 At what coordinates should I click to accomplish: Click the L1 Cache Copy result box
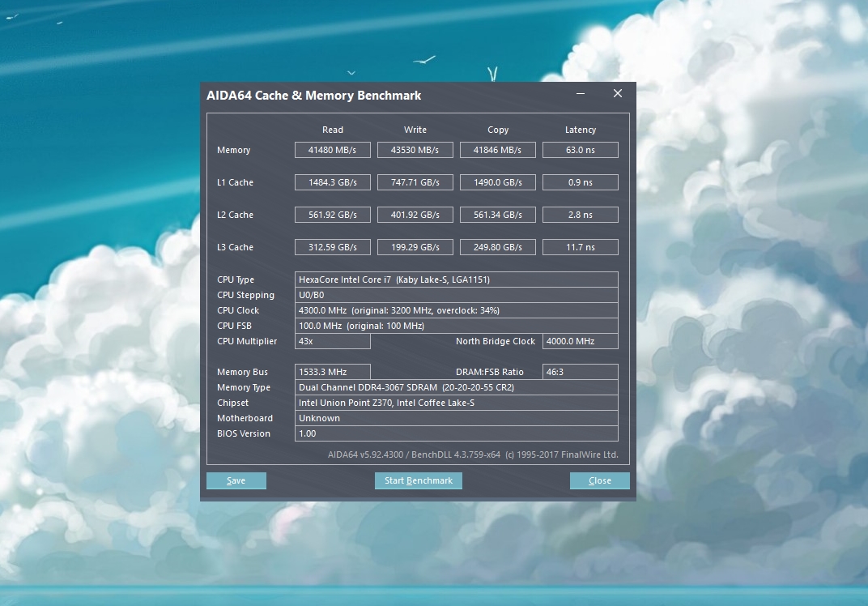(x=497, y=182)
